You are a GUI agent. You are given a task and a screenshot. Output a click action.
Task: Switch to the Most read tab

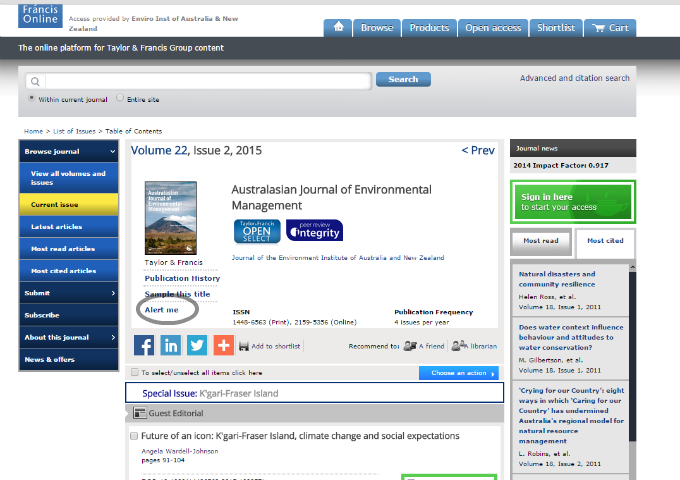(x=540, y=241)
